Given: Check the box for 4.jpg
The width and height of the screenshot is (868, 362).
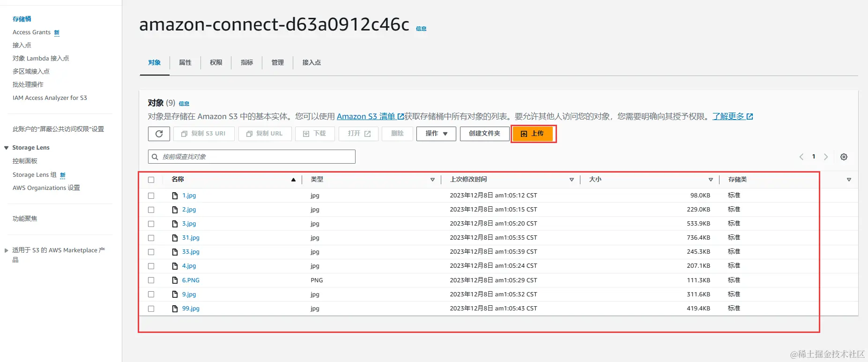Looking at the screenshot, I should point(151,266).
